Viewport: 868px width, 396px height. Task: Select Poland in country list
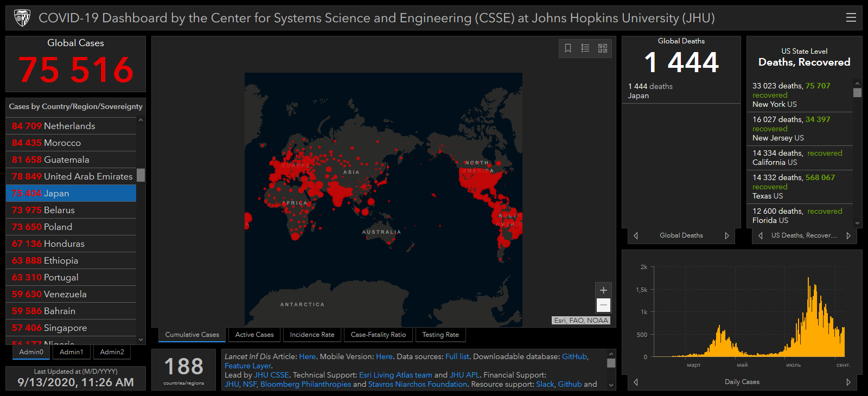click(71, 227)
